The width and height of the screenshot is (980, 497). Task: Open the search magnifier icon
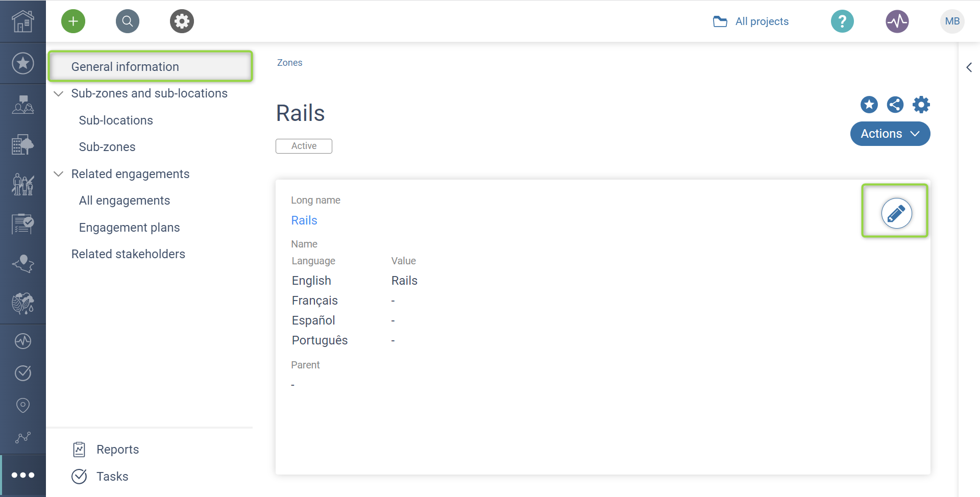click(128, 21)
